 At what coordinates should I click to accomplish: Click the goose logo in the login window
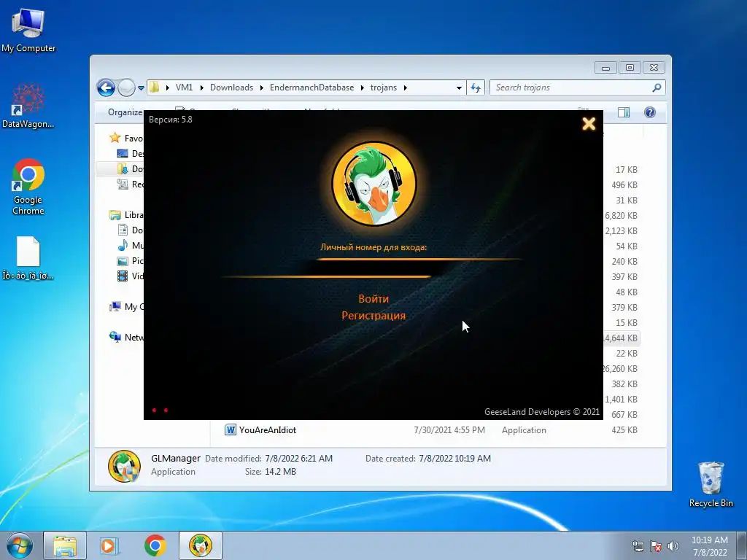374,184
